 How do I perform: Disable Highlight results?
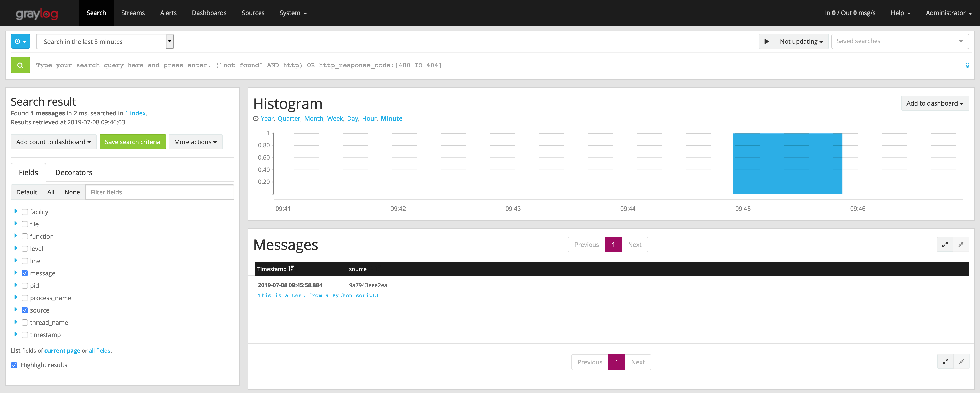[x=14, y=365]
